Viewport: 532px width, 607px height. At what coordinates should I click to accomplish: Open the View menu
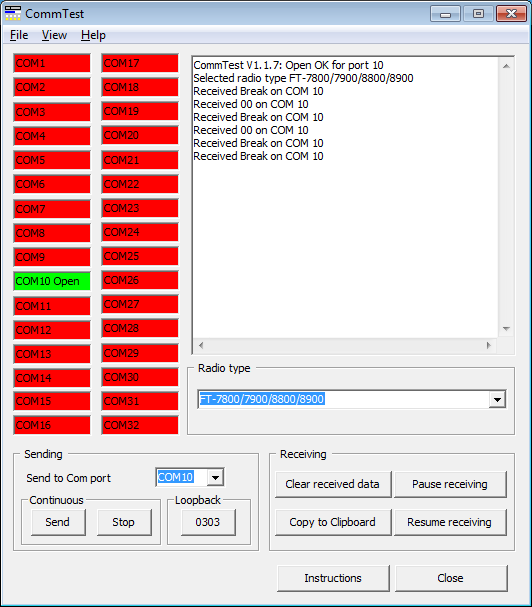[54, 35]
